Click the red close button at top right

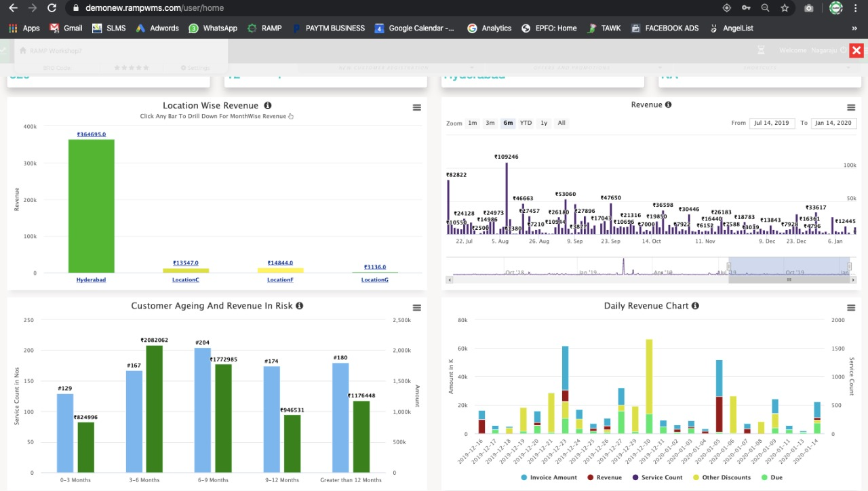point(856,50)
